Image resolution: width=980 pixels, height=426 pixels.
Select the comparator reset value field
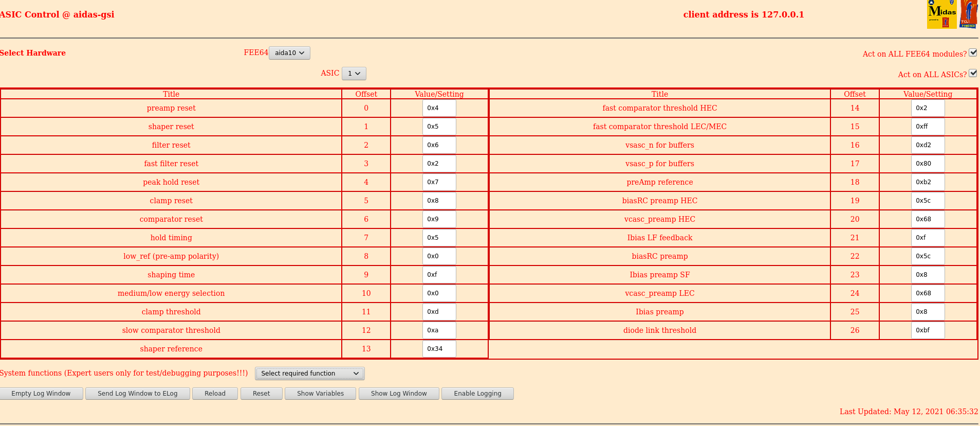coord(439,219)
